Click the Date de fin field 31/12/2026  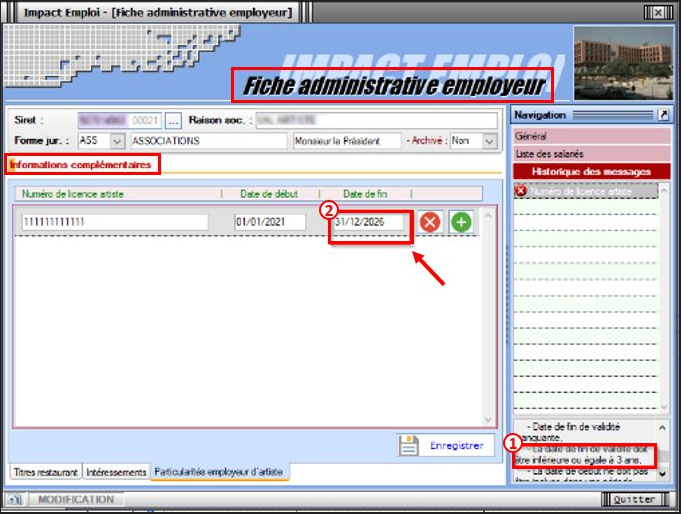click(x=367, y=222)
